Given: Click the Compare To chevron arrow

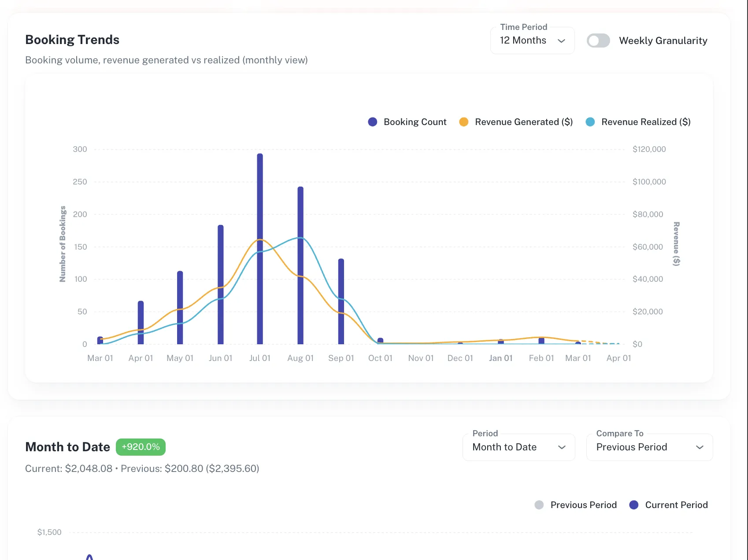Looking at the screenshot, I should pos(700,447).
